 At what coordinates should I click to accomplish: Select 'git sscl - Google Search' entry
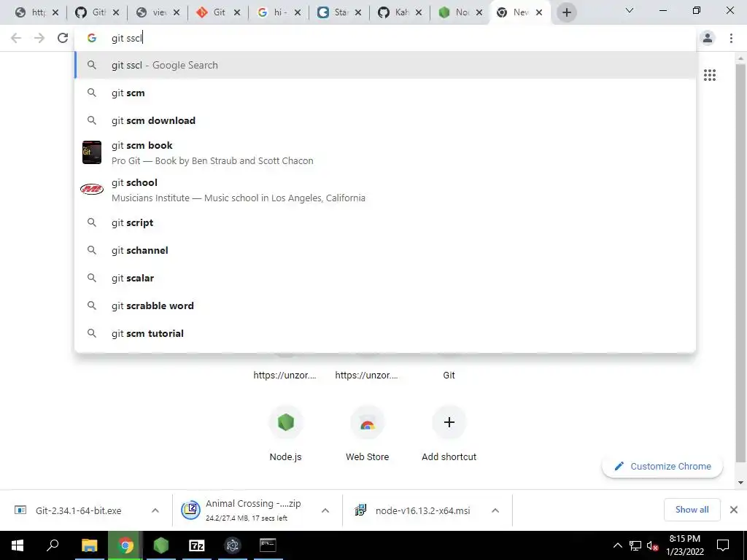[385, 65]
